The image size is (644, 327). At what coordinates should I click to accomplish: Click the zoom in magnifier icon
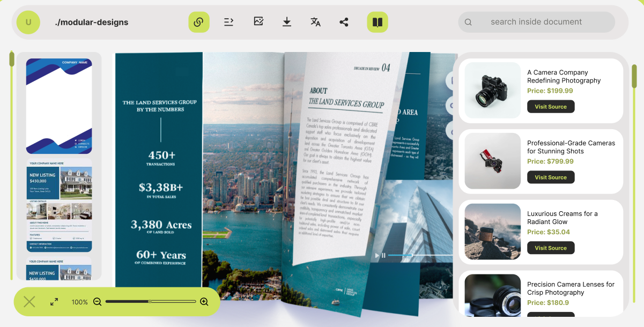(204, 302)
